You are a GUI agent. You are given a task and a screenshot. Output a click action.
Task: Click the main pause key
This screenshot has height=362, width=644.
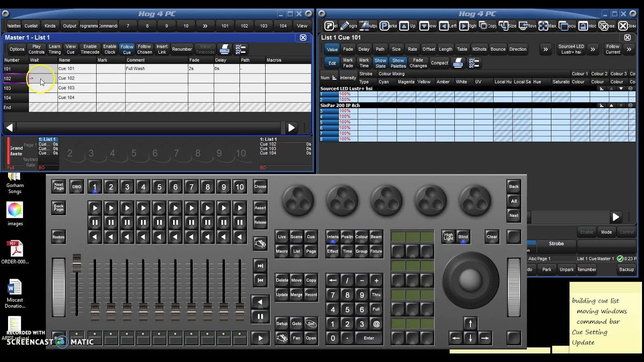[260, 316]
